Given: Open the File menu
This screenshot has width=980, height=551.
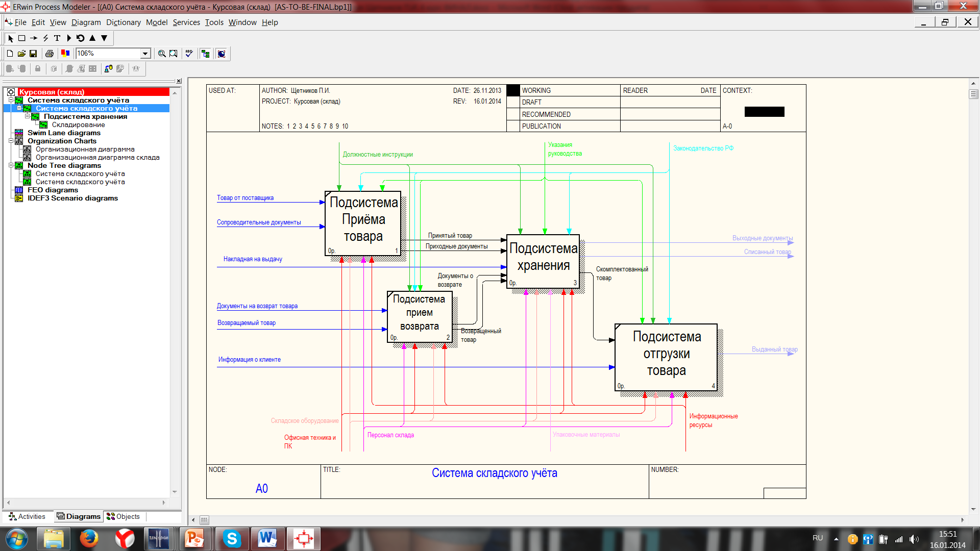Looking at the screenshot, I should (20, 22).
